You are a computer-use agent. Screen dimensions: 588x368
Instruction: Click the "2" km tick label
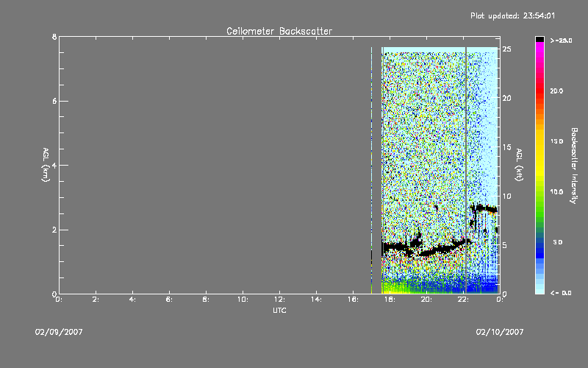[x=54, y=230]
